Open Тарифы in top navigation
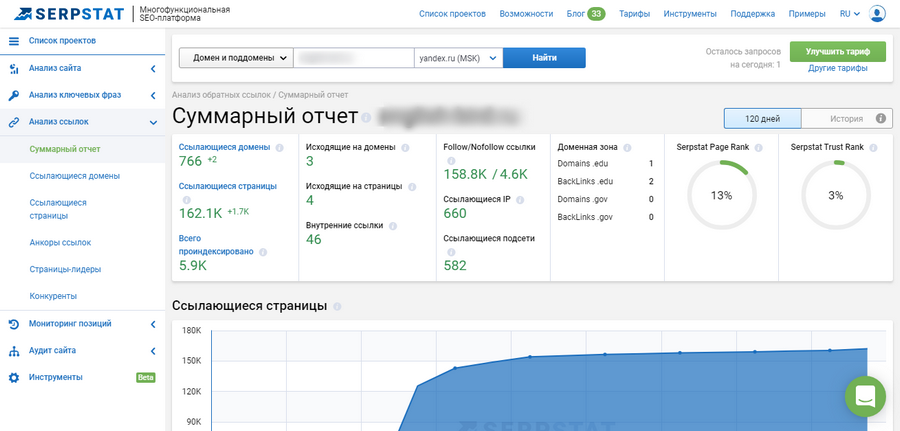Viewport: 900px width, 431px height. pos(634,14)
